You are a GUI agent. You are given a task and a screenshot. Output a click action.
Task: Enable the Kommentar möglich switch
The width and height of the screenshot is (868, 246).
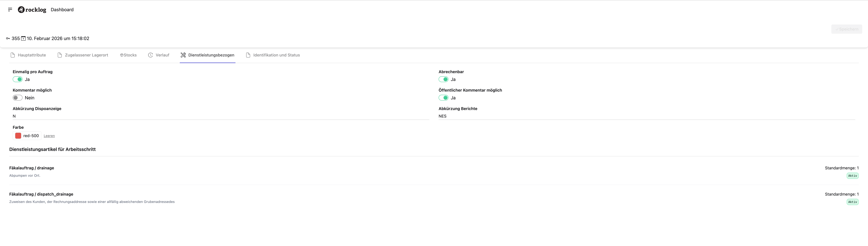pyautogui.click(x=17, y=98)
